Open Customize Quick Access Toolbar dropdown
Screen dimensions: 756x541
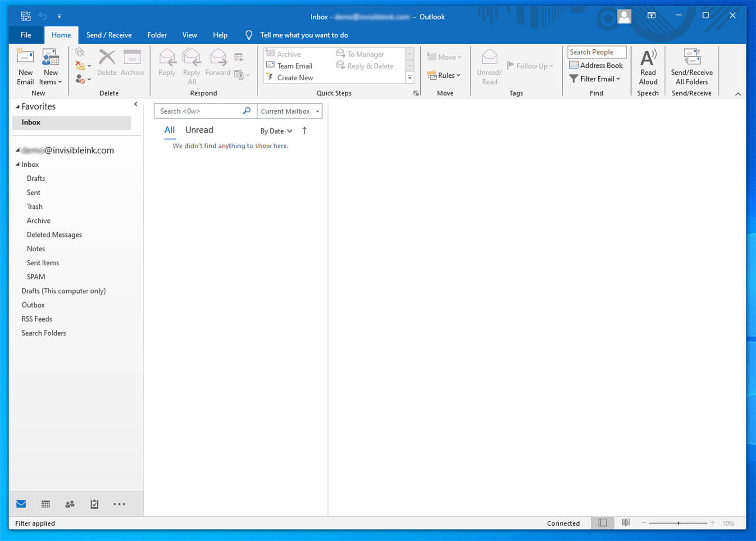(59, 16)
